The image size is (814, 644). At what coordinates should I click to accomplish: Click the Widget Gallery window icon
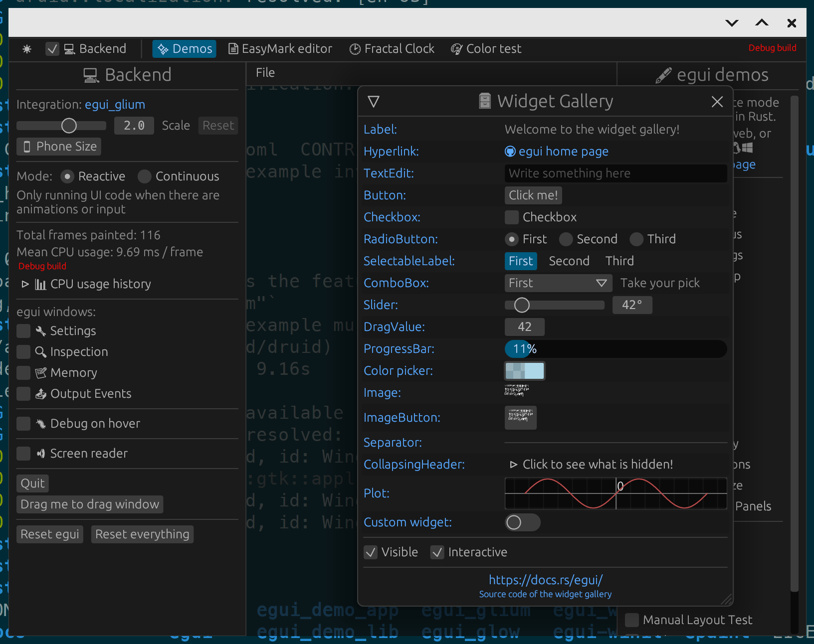[484, 101]
